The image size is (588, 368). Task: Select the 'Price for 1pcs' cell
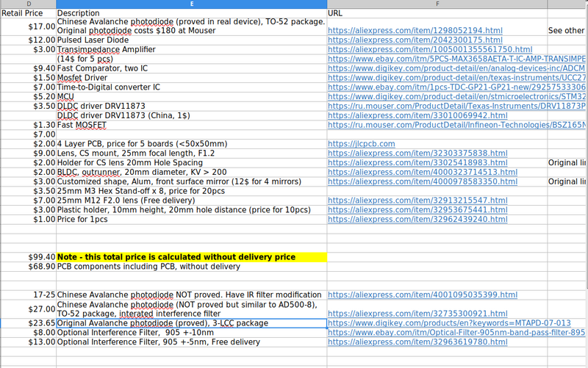click(x=192, y=219)
